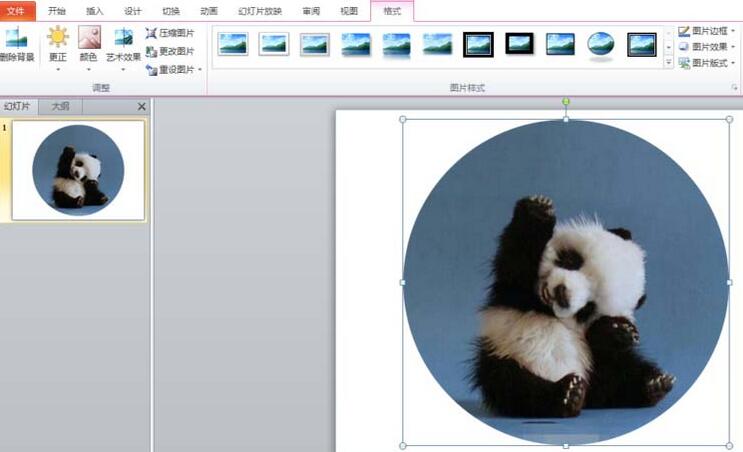The width and height of the screenshot is (743, 452).
Task: Select the 幻灯片 pane tab
Action: click(x=18, y=106)
